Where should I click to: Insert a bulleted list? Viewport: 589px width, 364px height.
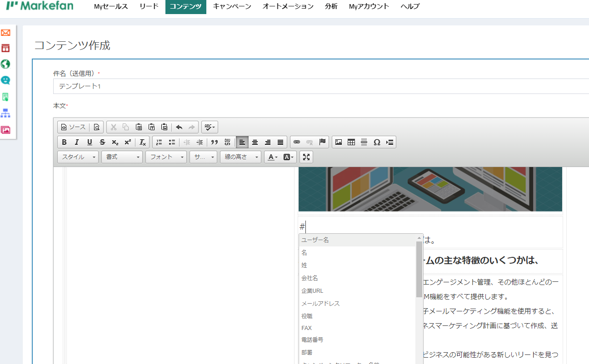pos(172,142)
